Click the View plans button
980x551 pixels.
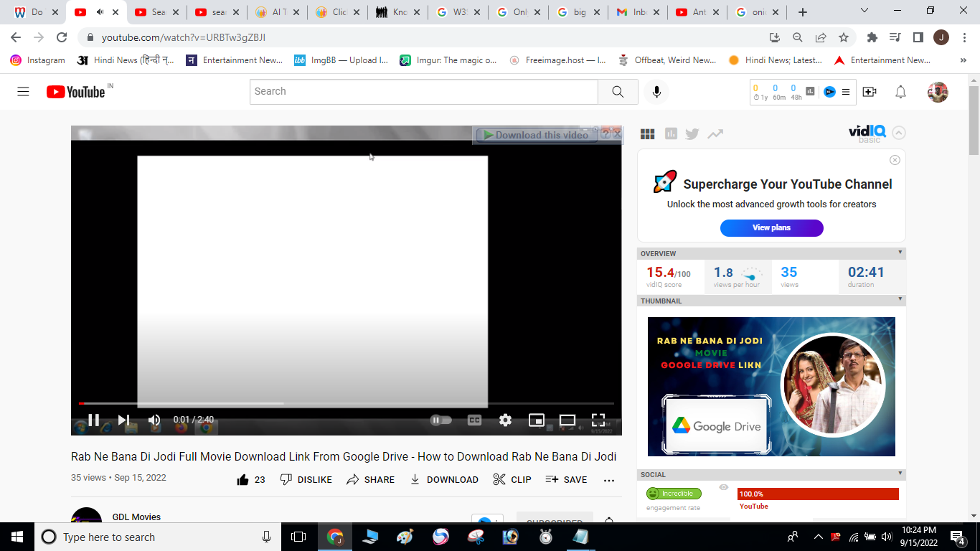(771, 227)
